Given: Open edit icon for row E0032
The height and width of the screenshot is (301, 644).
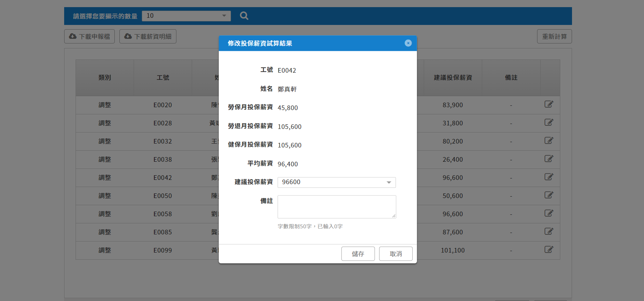Looking at the screenshot, I should 549,141.
